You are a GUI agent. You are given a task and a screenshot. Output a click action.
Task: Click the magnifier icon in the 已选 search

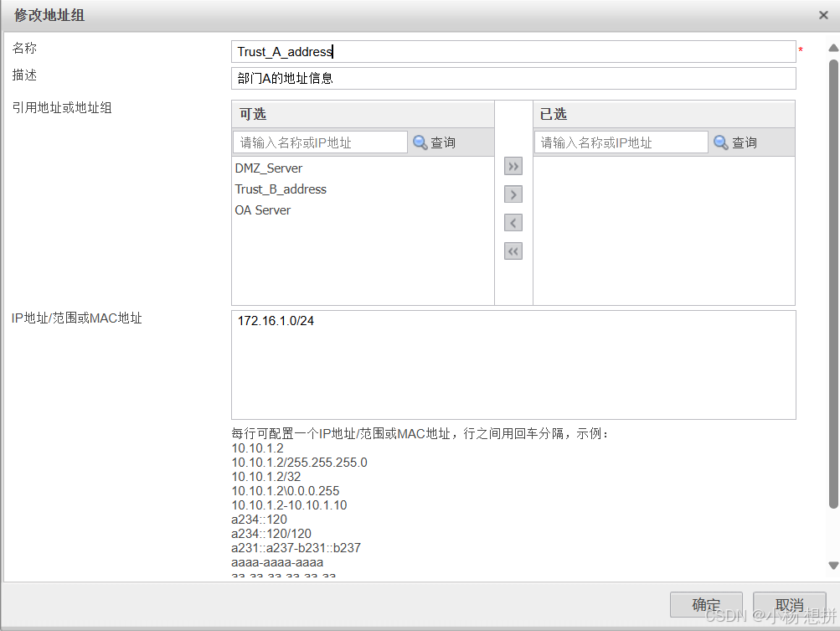click(x=721, y=142)
